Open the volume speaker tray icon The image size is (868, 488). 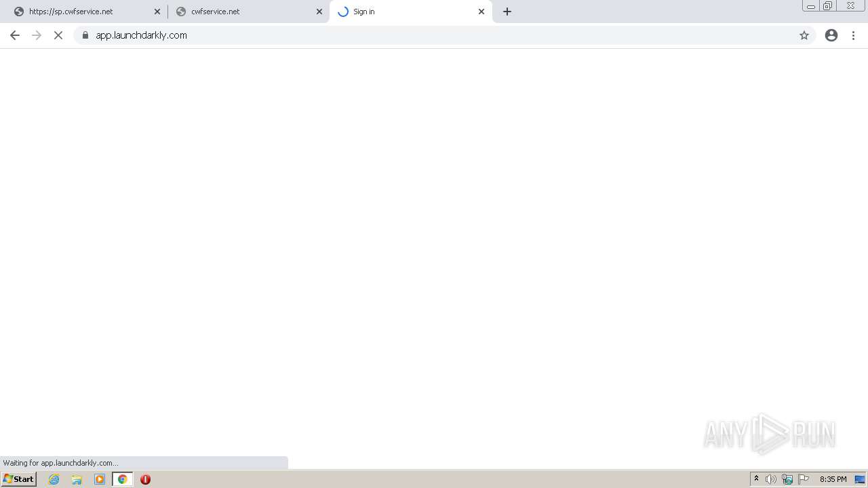point(771,479)
